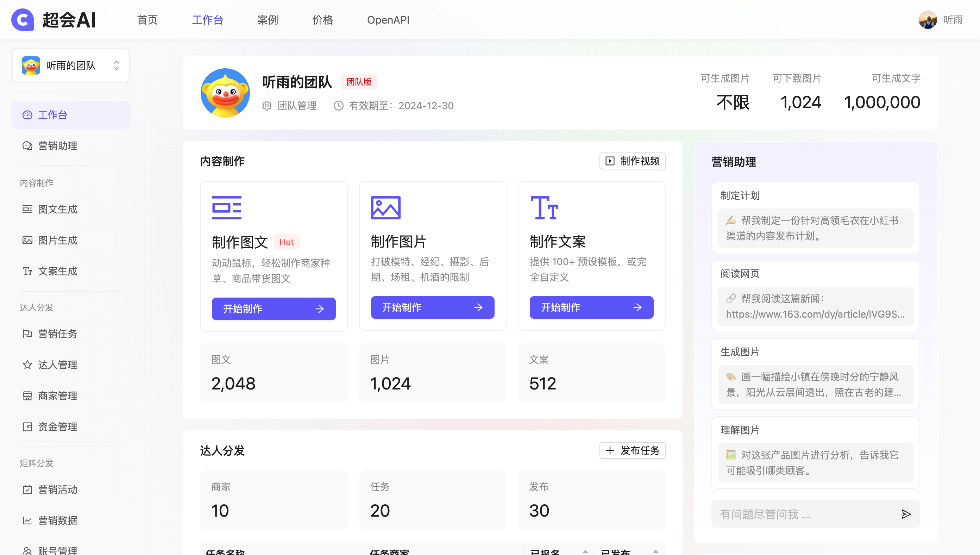
Task: Click the 超会AI logo icon
Action: click(23, 19)
